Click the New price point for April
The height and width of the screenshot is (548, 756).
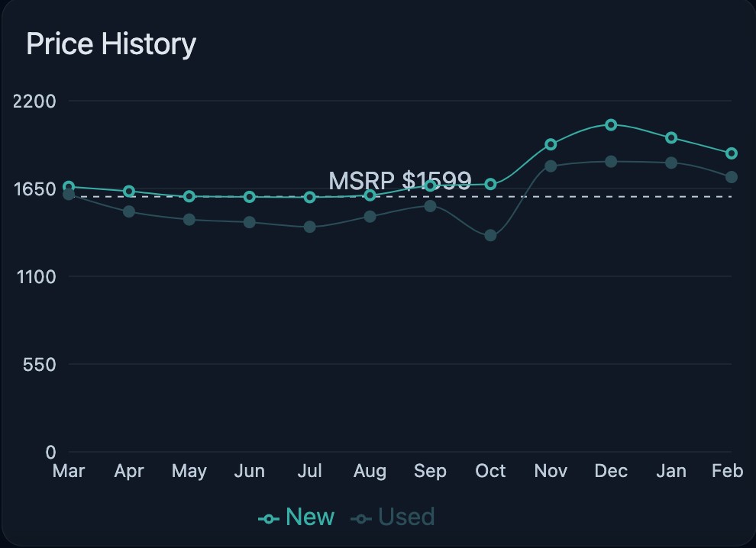click(x=129, y=192)
